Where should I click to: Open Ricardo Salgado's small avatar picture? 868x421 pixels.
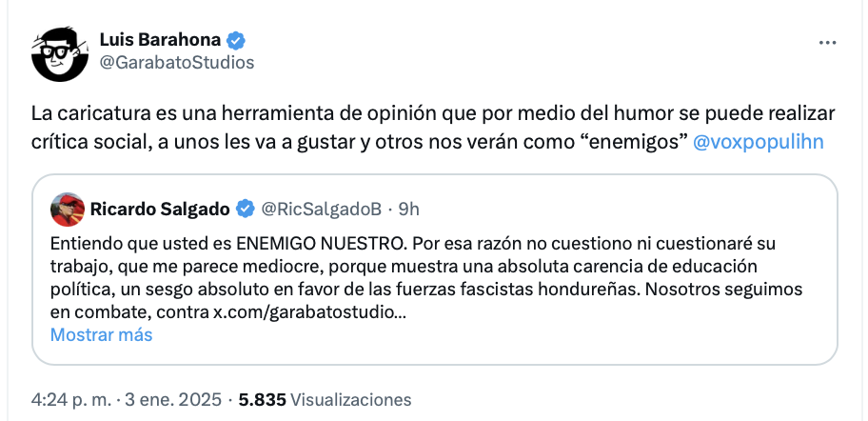coord(68,210)
